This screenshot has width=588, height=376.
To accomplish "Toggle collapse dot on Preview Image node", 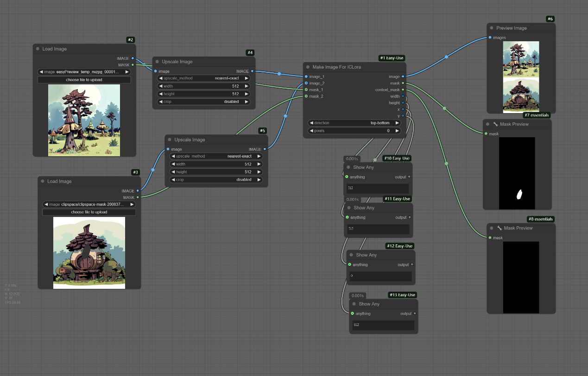I will tap(491, 28).
